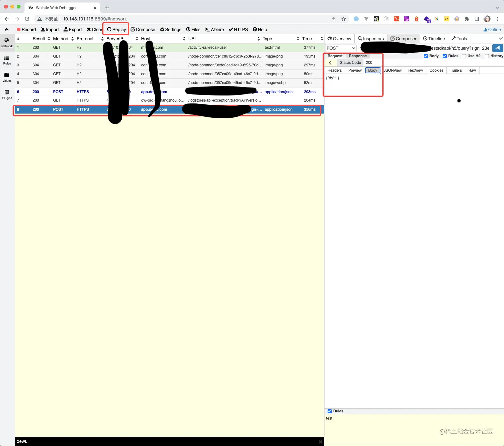Open the JSONView response tab
The image size is (504, 446).
coord(393,70)
